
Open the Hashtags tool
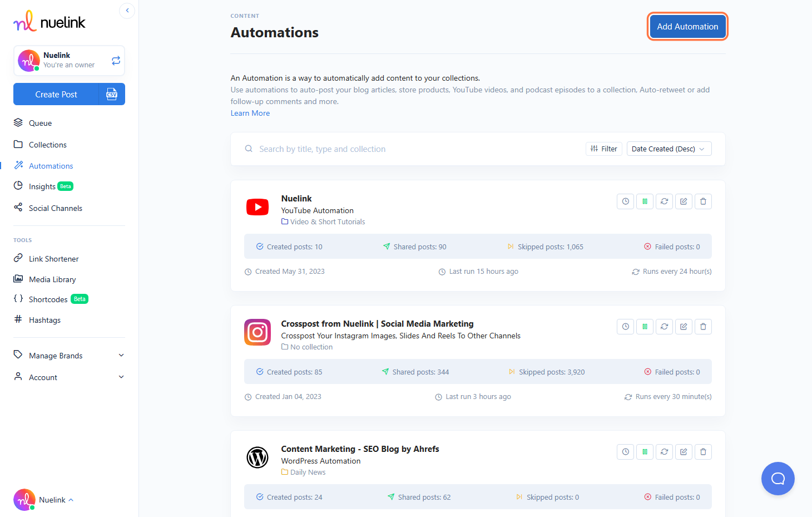pos(44,320)
